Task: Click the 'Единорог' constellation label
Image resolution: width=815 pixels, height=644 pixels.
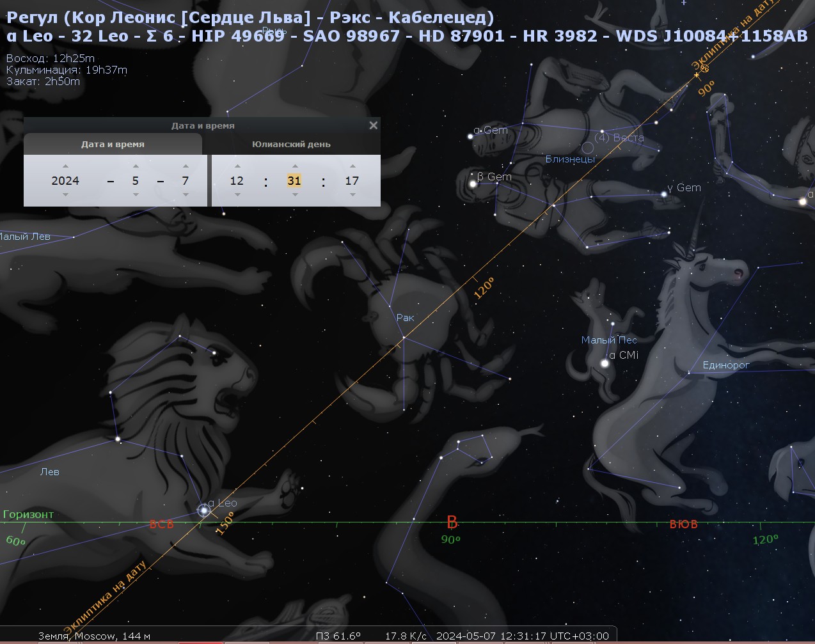Action: [726, 365]
